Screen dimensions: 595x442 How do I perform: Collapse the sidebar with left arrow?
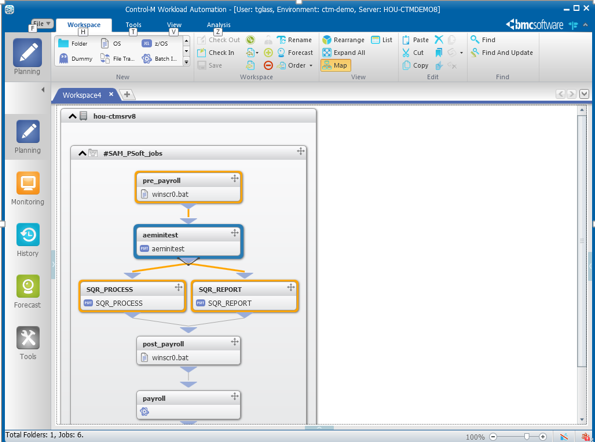tap(43, 90)
